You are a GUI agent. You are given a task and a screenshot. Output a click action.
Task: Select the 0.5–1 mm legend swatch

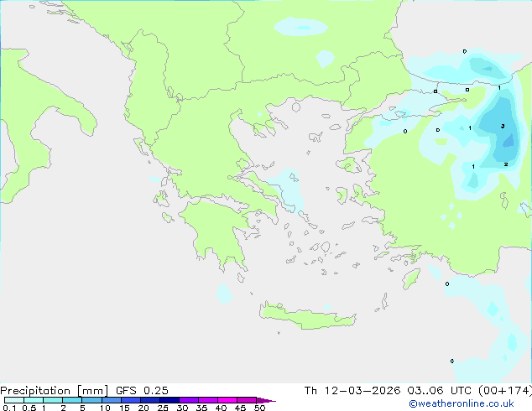click(34, 400)
